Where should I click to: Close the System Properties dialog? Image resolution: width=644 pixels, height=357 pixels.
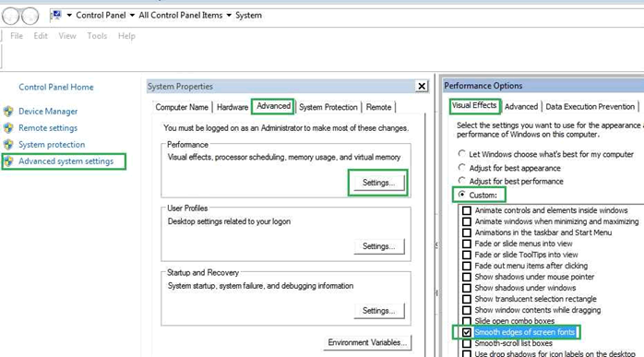point(422,87)
